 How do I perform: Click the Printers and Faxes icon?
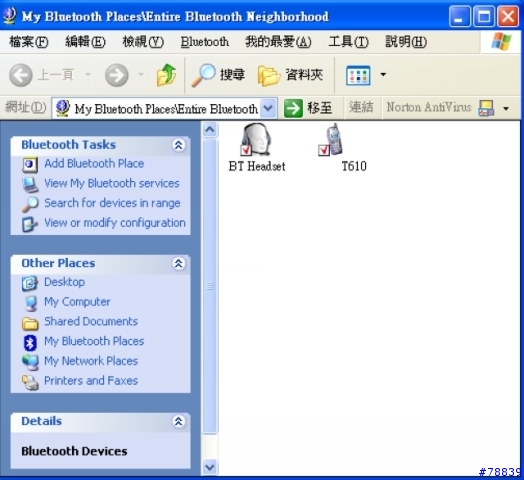click(x=30, y=382)
